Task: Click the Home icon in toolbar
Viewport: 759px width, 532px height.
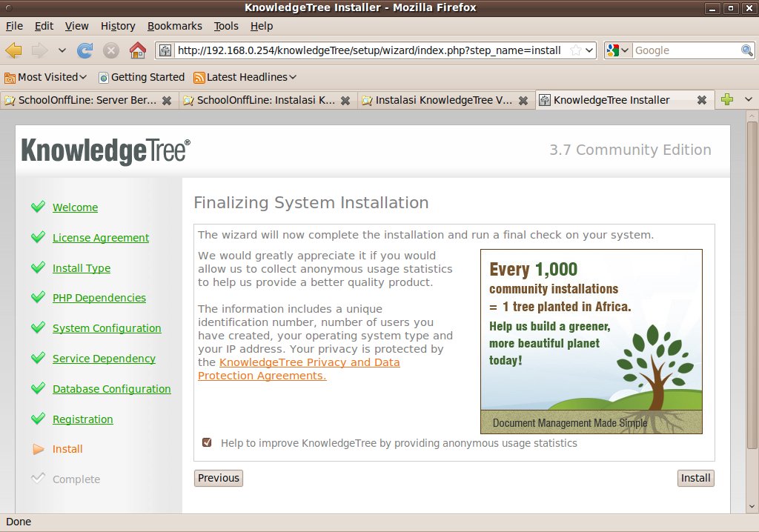Action: coord(137,50)
